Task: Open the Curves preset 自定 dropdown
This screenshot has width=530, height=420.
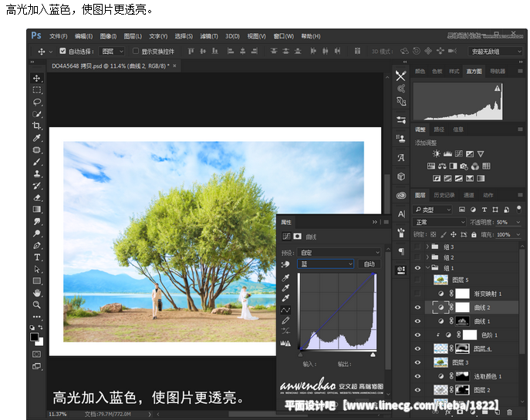Action: pyautogui.click(x=339, y=253)
